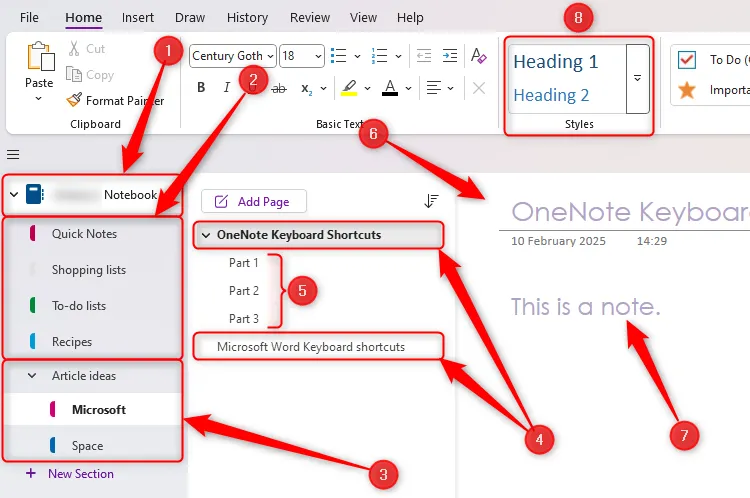750x498 pixels.
Task: Click the New Section link
Action: click(80, 474)
